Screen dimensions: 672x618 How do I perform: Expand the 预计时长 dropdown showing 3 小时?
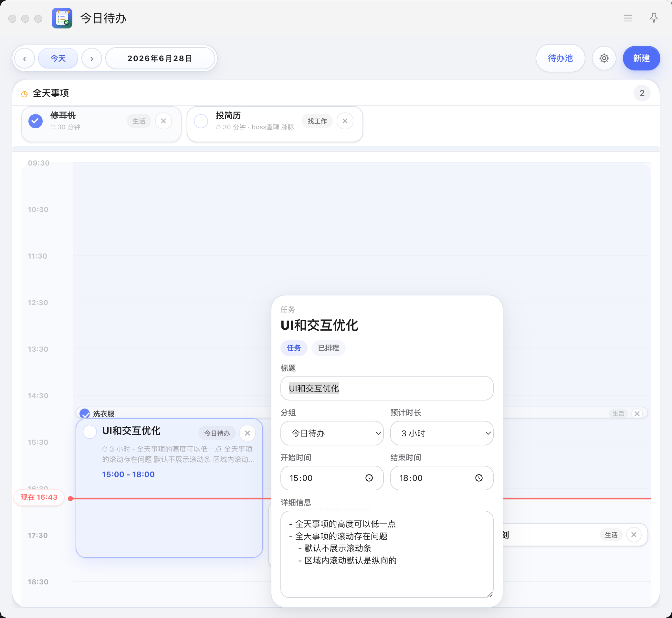(442, 433)
